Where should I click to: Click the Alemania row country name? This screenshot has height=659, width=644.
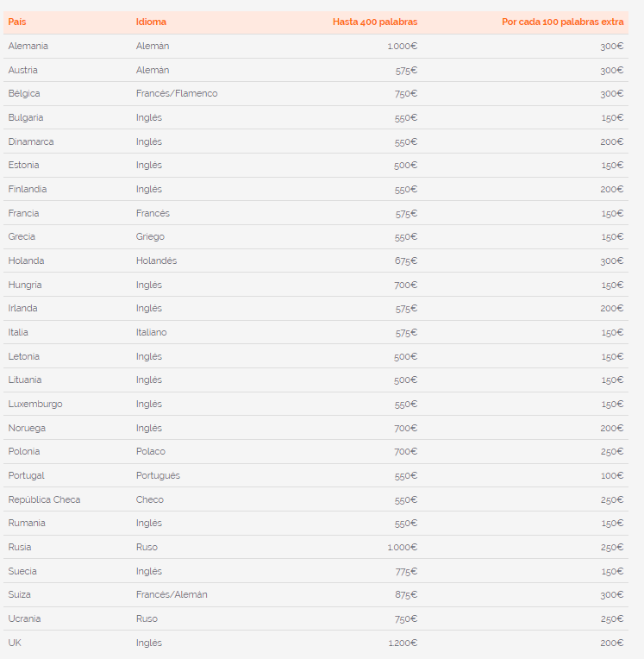tap(28, 46)
